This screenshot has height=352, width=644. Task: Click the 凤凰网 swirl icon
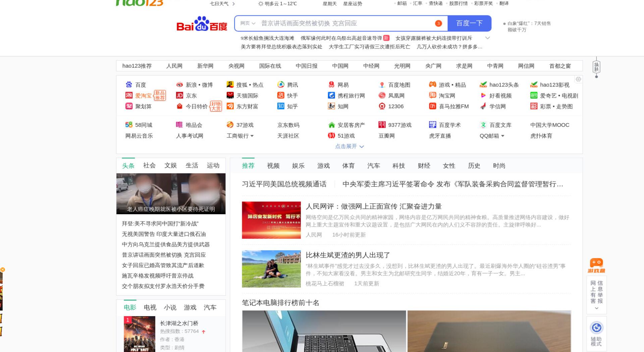382,95
